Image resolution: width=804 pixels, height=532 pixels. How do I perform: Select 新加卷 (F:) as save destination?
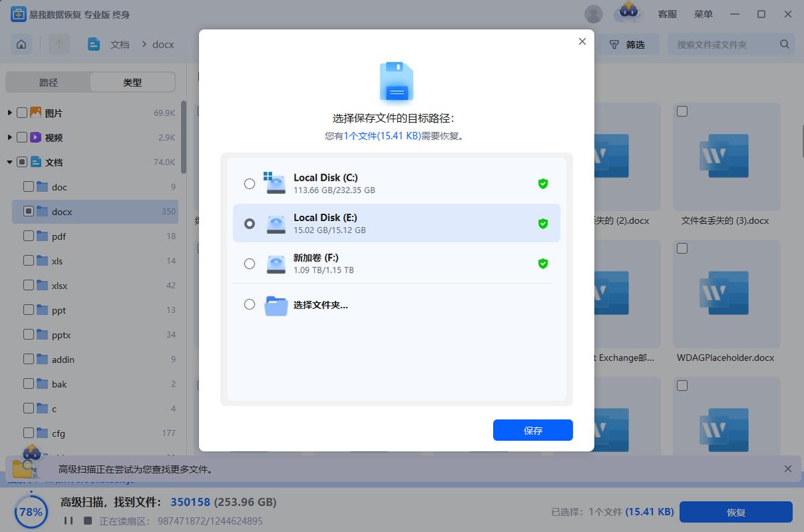pyautogui.click(x=250, y=264)
